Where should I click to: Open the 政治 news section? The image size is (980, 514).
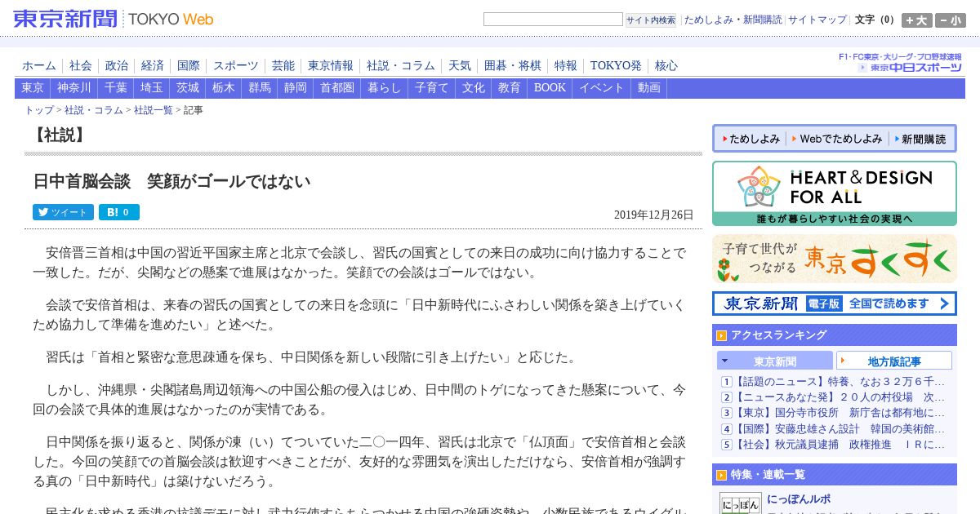click(x=117, y=65)
